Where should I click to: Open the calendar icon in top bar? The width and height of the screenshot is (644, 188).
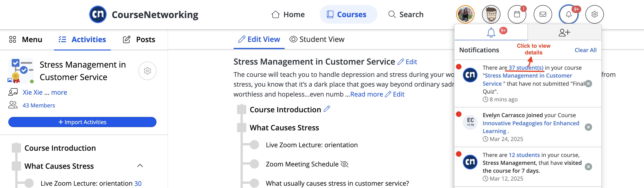[517, 14]
